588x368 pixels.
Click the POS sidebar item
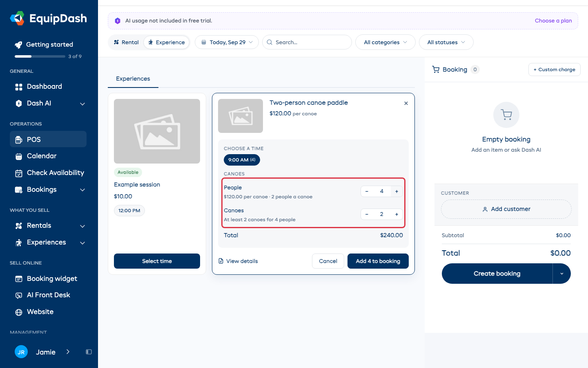click(48, 139)
